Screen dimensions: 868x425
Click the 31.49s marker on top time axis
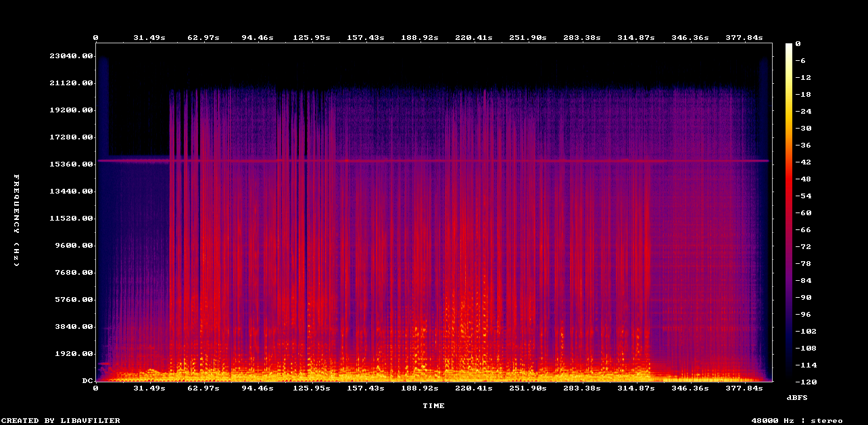(x=149, y=38)
